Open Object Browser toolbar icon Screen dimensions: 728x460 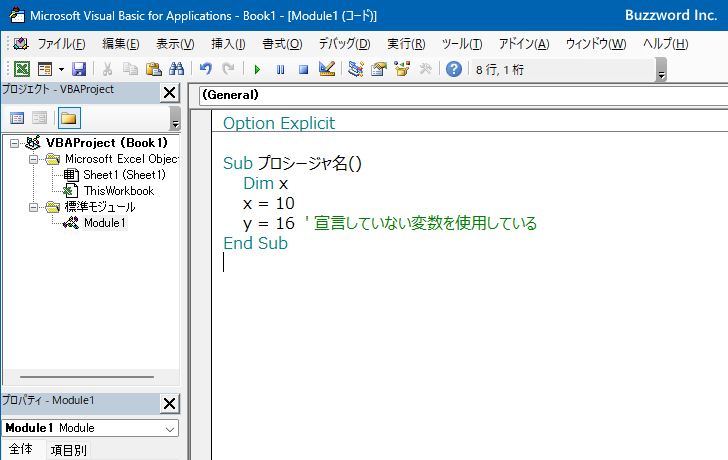(402, 69)
